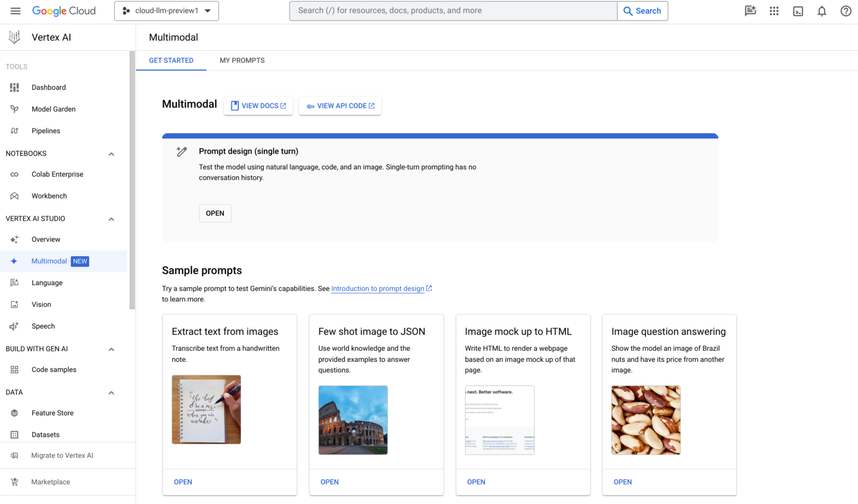Collapse the NOTEBOOKS section
The width and height of the screenshot is (858, 504).
[111, 153]
